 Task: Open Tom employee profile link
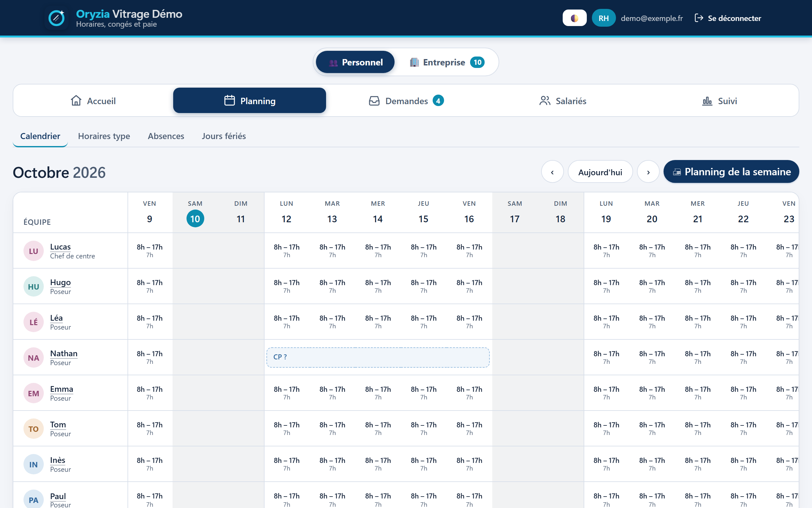[x=58, y=425]
